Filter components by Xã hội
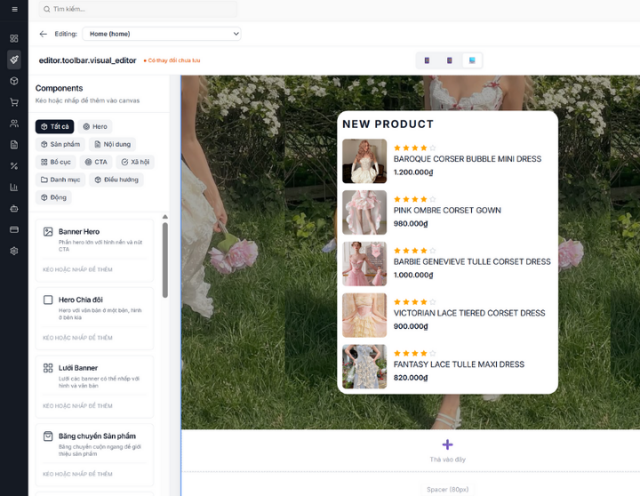Image resolution: width=641 pixels, height=497 pixels. [135, 162]
